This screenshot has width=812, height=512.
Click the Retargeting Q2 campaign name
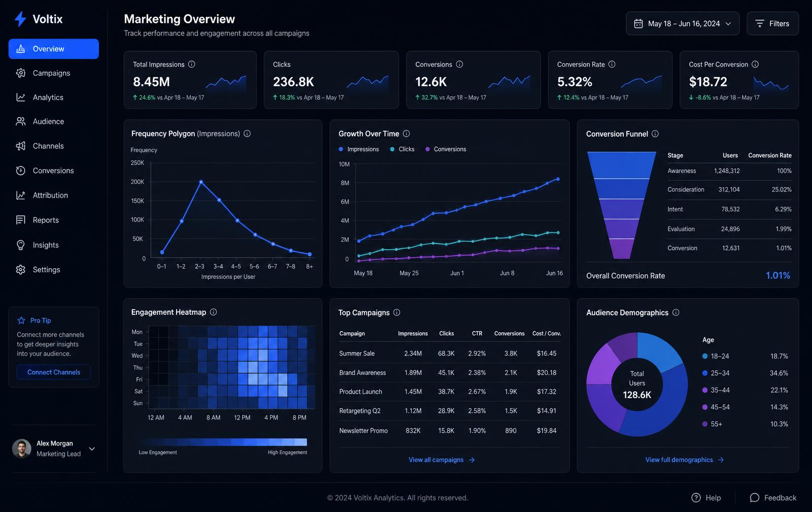(x=360, y=410)
